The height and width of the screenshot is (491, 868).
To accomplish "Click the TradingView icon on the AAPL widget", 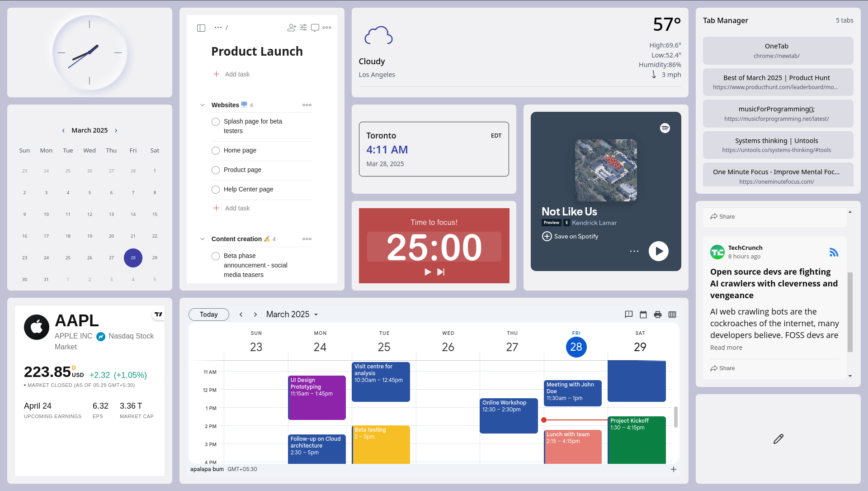I will coord(158,313).
